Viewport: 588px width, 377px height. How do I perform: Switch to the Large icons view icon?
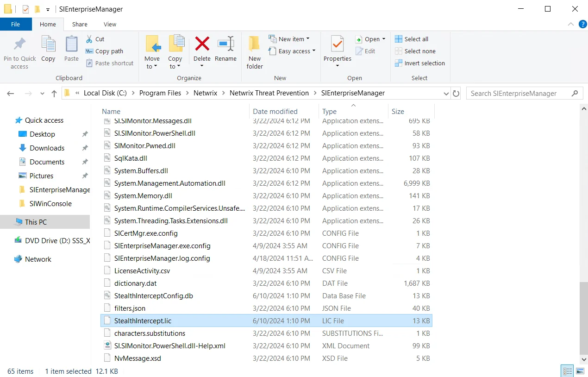click(x=579, y=371)
